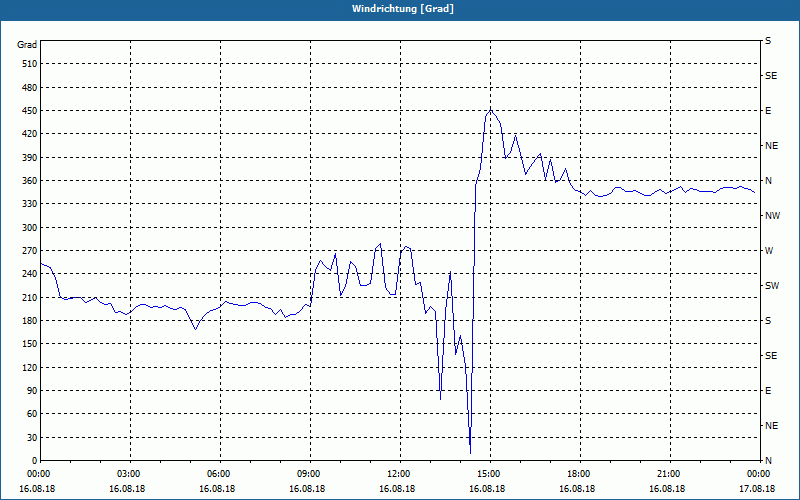This screenshot has height=500, width=800.
Task: Select the 300 degree axis label
Action: pos(30,228)
